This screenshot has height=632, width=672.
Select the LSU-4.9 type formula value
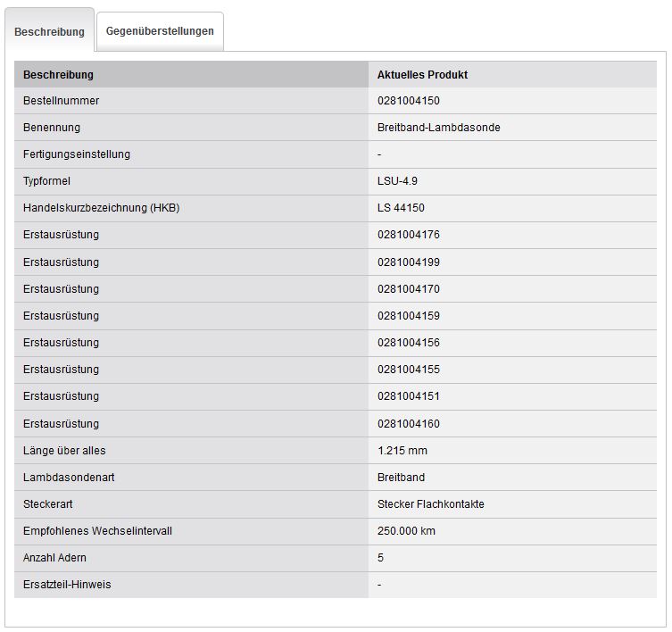coord(397,181)
